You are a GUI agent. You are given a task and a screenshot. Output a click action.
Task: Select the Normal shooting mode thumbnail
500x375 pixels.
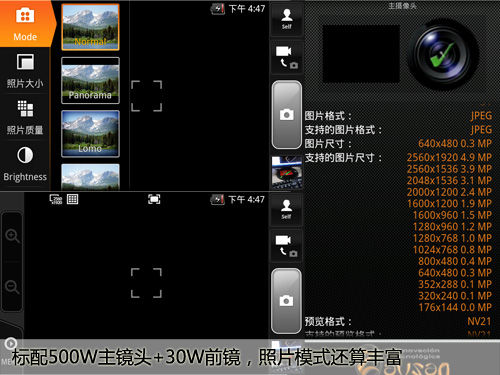[90, 27]
